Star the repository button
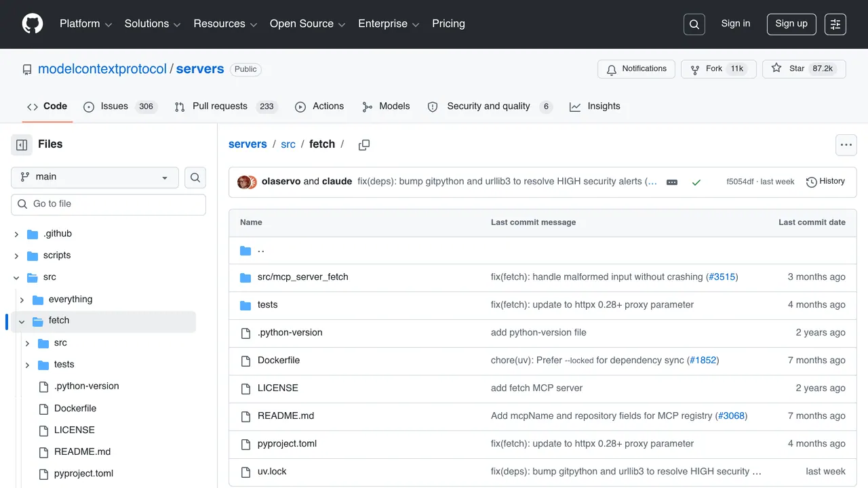 click(x=804, y=69)
